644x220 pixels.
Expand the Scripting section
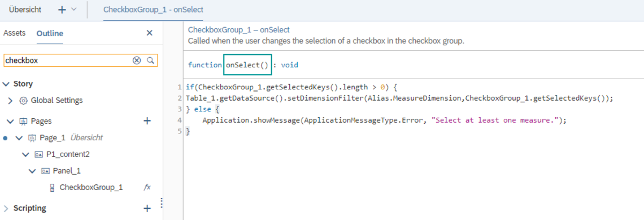(6, 209)
